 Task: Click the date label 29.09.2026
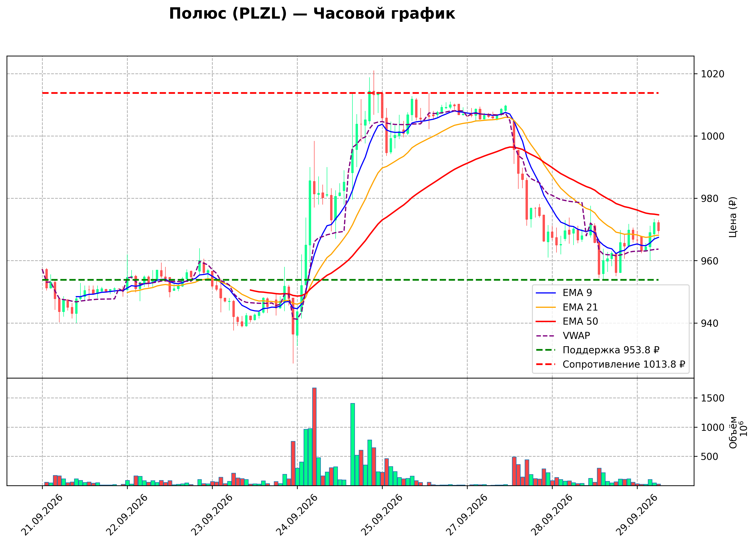pyautogui.click(x=637, y=515)
